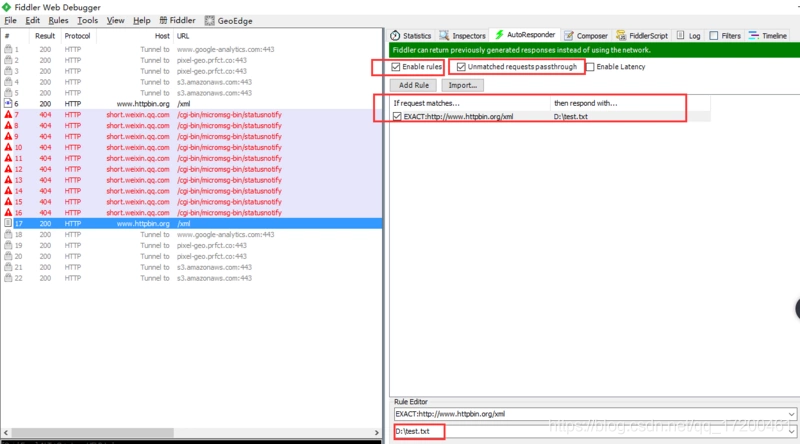Screen dimensions: 800x444
Task: Click the red warning icon of session 11
Action: click(8, 158)
